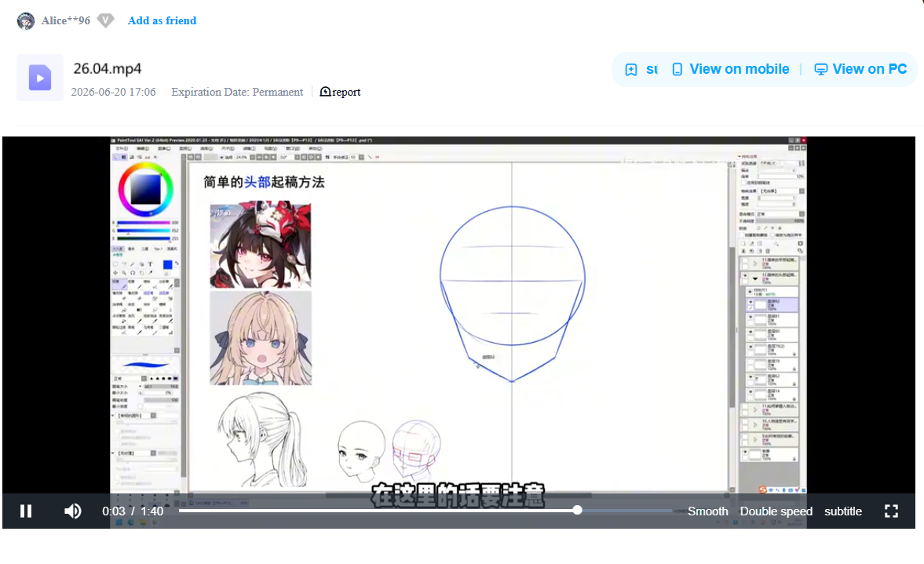Add Alice**96 as a friend
This screenshot has height=564, width=924.
pyautogui.click(x=162, y=20)
